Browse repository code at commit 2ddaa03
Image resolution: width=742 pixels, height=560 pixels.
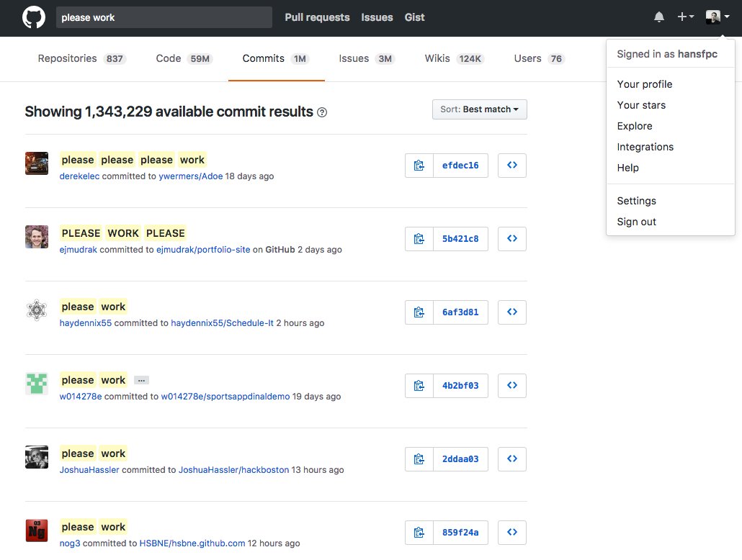point(512,459)
